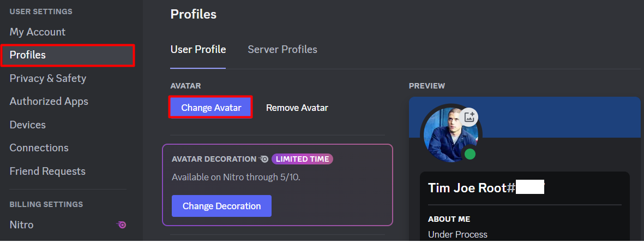Click Remove Avatar
The image size is (644, 242).
pos(297,108)
